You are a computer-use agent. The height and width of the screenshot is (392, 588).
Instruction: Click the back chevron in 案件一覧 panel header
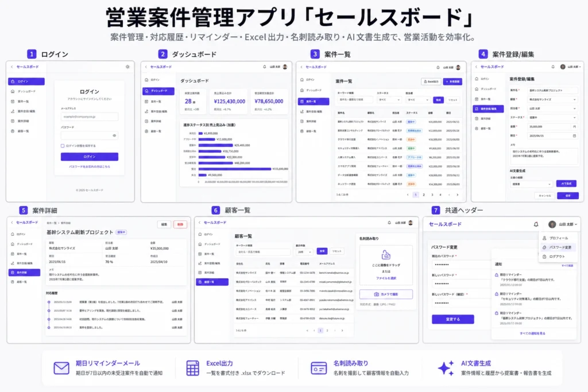pos(301,67)
